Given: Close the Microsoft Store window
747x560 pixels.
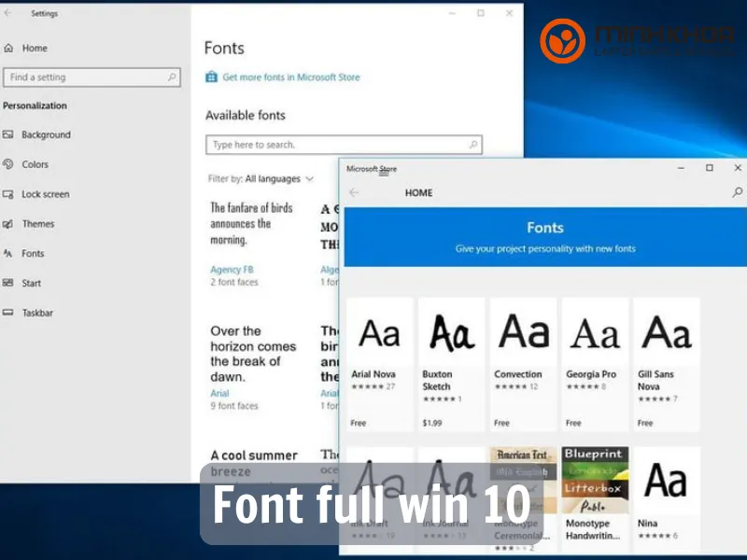Looking at the screenshot, I should [x=738, y=168].
